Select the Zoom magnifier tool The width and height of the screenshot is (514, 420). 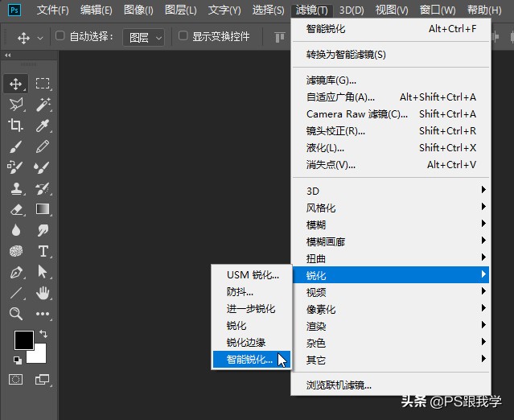click(16, 314)
